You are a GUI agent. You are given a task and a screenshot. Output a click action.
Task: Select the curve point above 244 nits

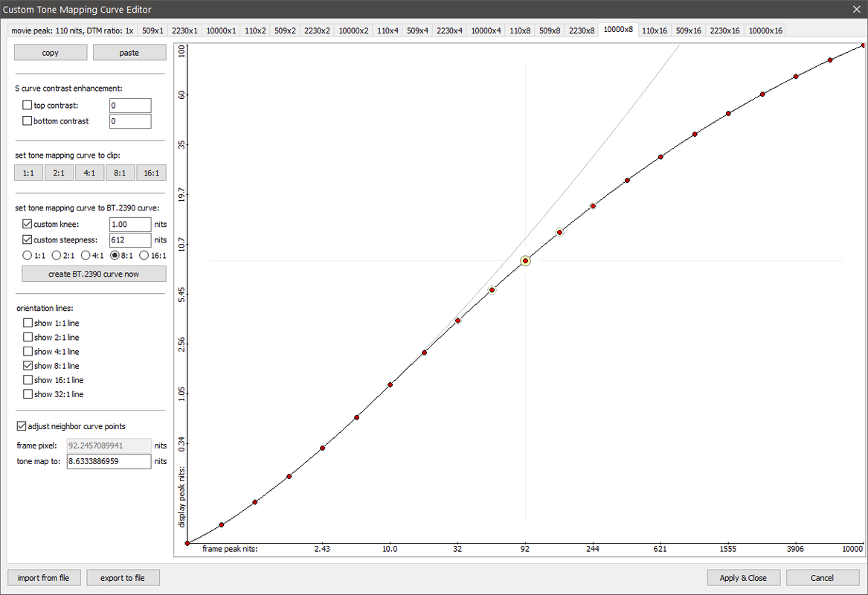pyautogui.click(x=593, y=206)
